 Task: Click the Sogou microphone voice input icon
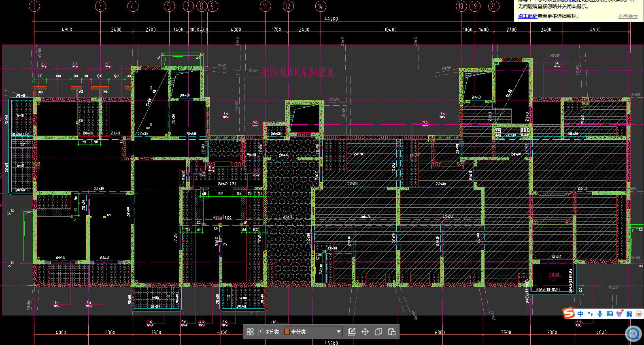pyautogui.click(x=600, y=314)
